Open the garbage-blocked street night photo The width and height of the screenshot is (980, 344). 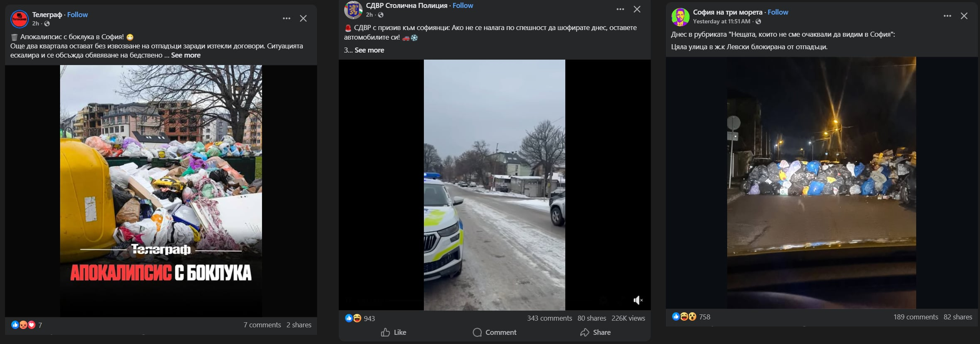821,183
